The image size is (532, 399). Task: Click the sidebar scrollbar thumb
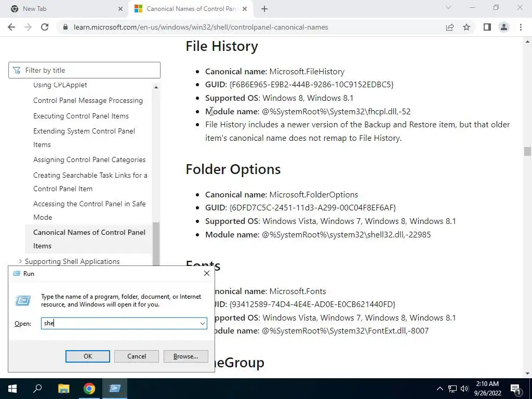click(x=156, y=243)
